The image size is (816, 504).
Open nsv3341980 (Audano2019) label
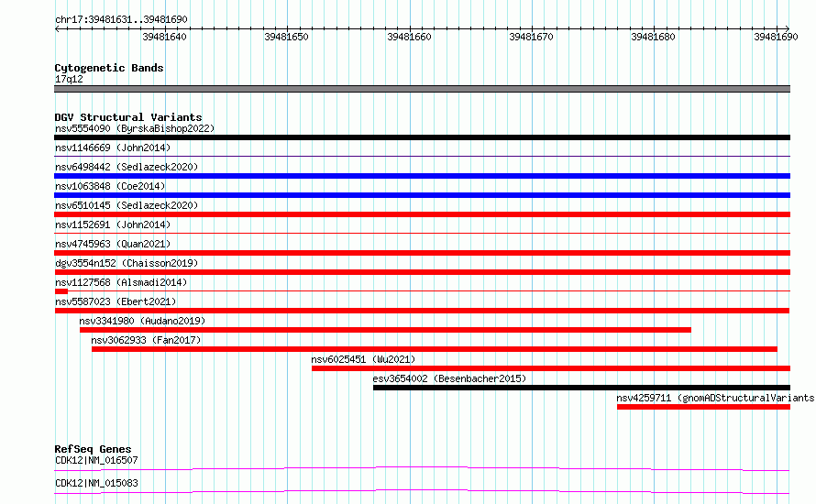tap(142, 321)
